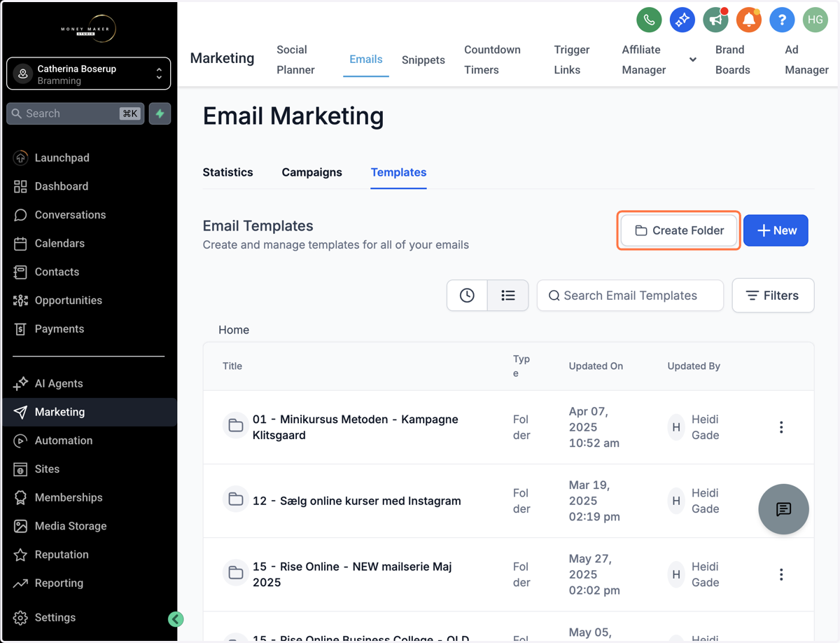This screenshot has width=840, height=643.
Task: Click the blue New button
Action: [776, 230]
